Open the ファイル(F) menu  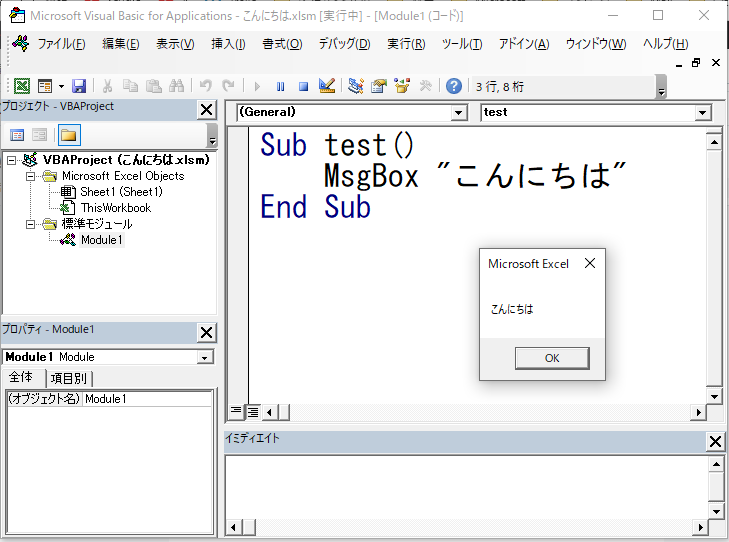point(61,44)
